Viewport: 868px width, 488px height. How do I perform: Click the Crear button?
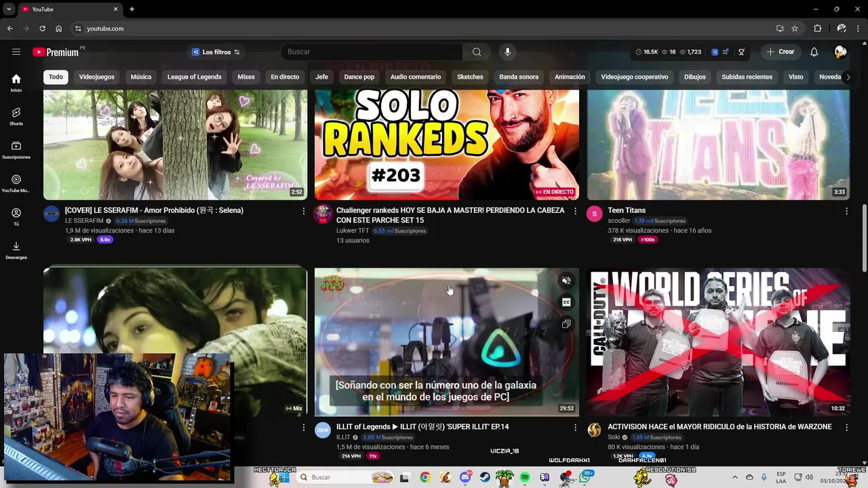[x=780, y=52]
